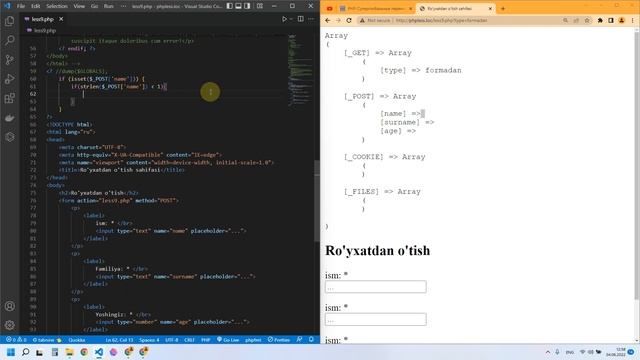Open the Accounts menu in activity bar

click(x=10, y=306)
